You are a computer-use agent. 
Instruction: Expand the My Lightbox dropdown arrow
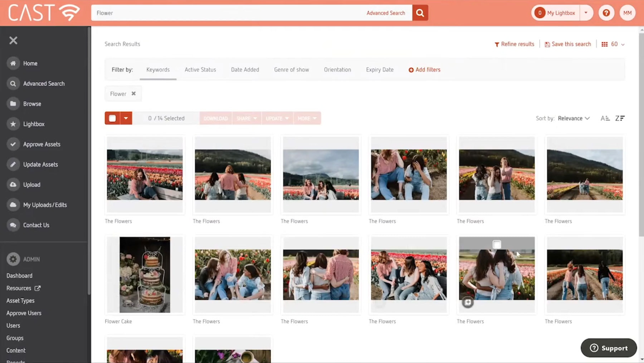coord(586,13)
